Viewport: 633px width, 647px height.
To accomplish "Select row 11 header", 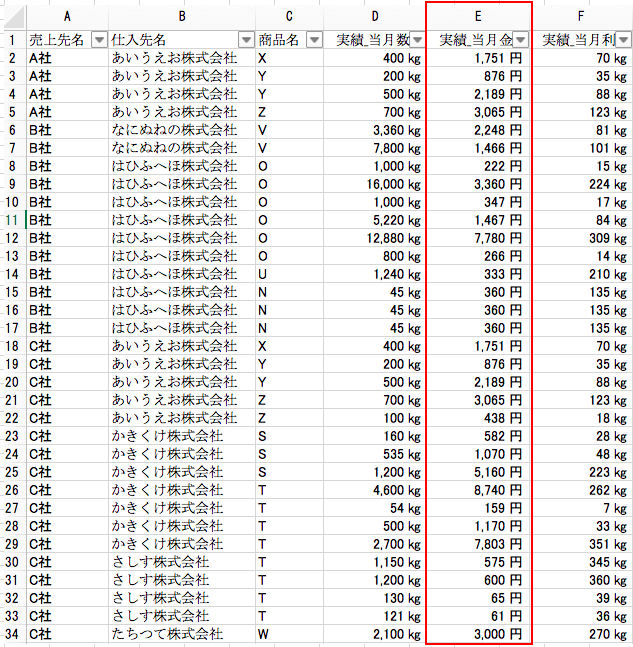I will (13, 220).
